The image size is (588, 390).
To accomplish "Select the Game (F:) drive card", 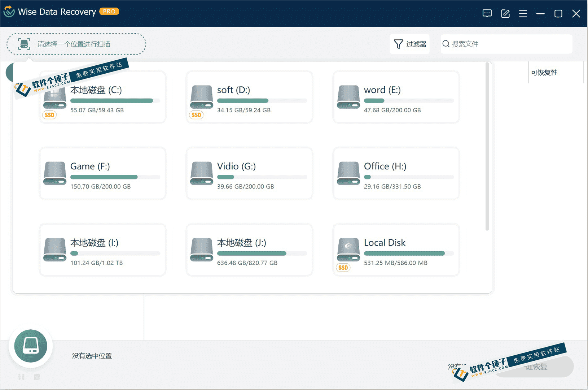I will 102,173.
